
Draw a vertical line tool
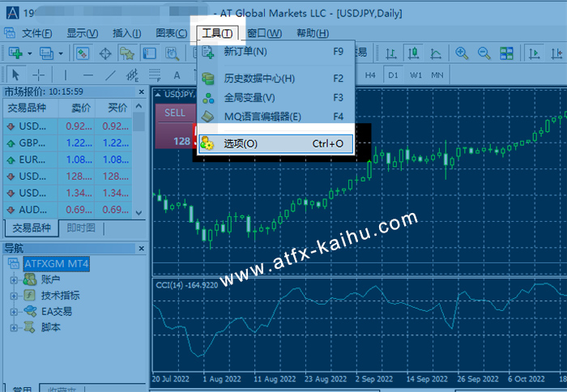point(65,75)
